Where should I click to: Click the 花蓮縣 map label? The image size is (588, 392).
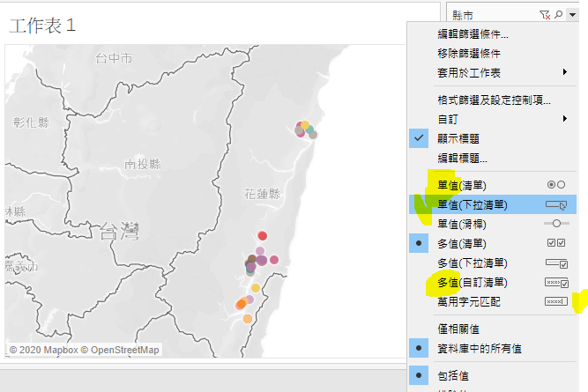pos(262,194)
